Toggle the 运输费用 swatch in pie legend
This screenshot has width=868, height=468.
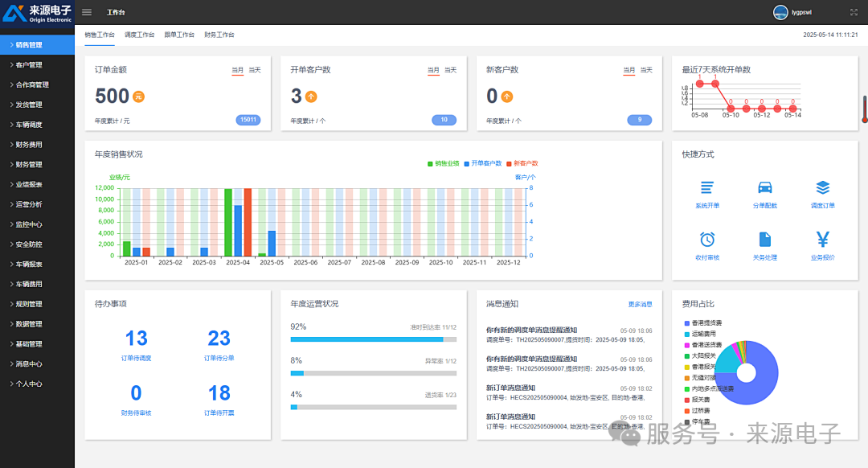687,334
